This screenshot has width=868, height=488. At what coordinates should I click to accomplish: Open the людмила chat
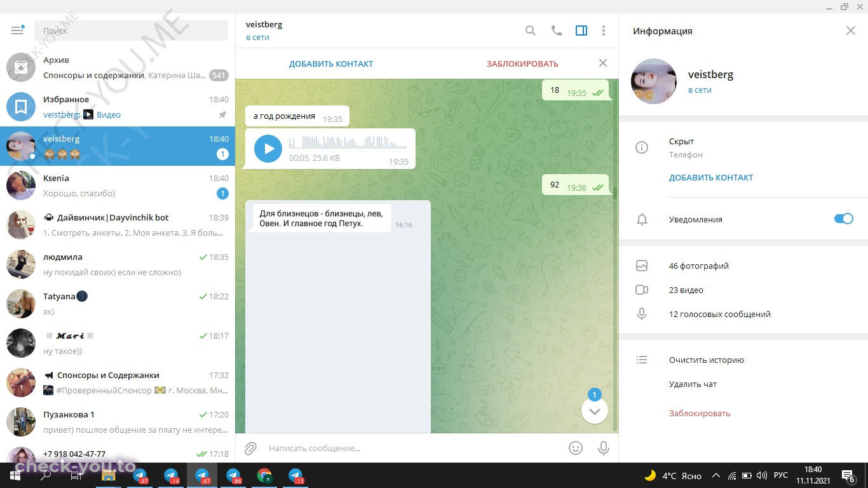click(118, 264)
